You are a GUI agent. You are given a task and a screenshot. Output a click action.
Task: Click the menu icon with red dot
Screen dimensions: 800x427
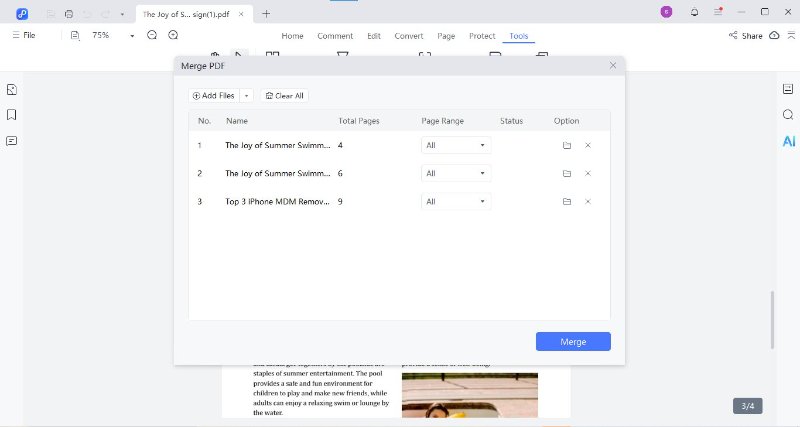[x=718, y=11]
